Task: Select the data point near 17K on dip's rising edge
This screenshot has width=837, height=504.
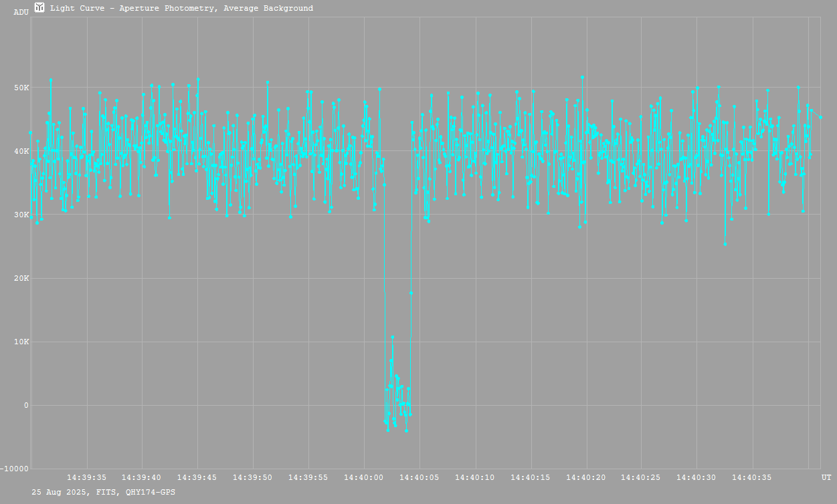Action: click(x=411, y=293)
